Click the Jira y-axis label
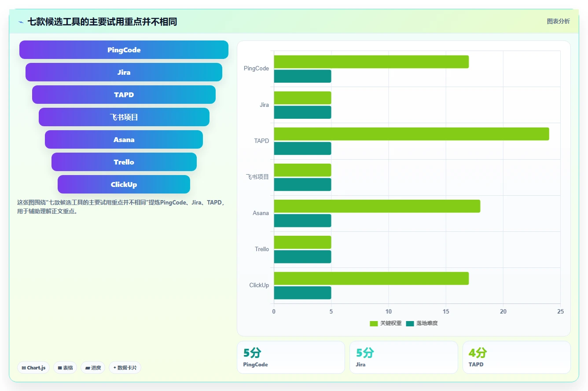 [x=264, y=105]
